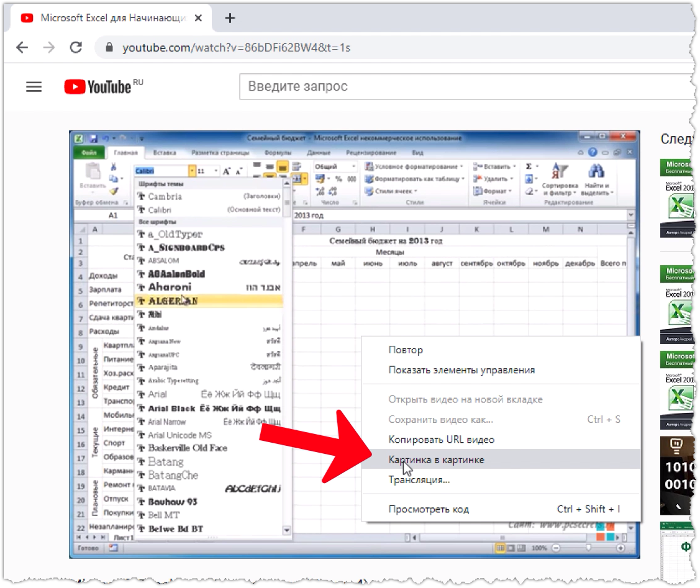
Task: Go back with the browser back arrow
Action: tap(21, 47)
